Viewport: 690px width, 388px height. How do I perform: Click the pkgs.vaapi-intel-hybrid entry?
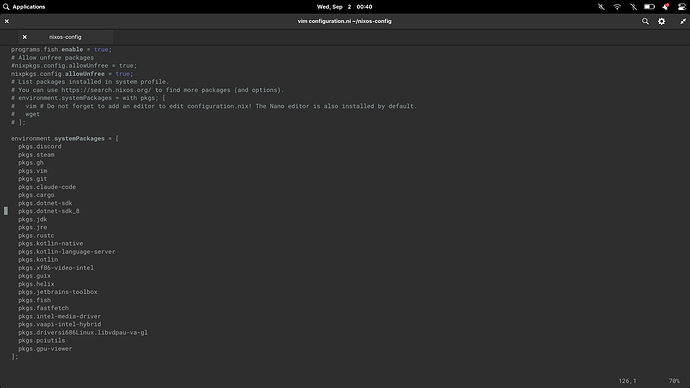(x=59, y=325)
